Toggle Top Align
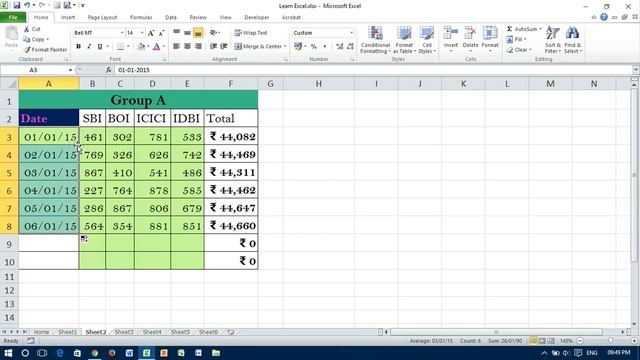This screenshot has height=360, width=640. (x=176, y=33)
